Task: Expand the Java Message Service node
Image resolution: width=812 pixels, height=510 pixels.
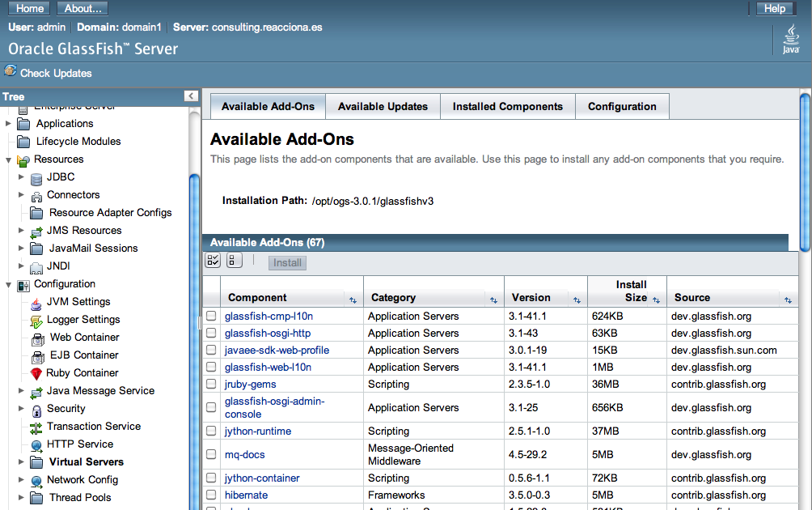Action: 21,391
